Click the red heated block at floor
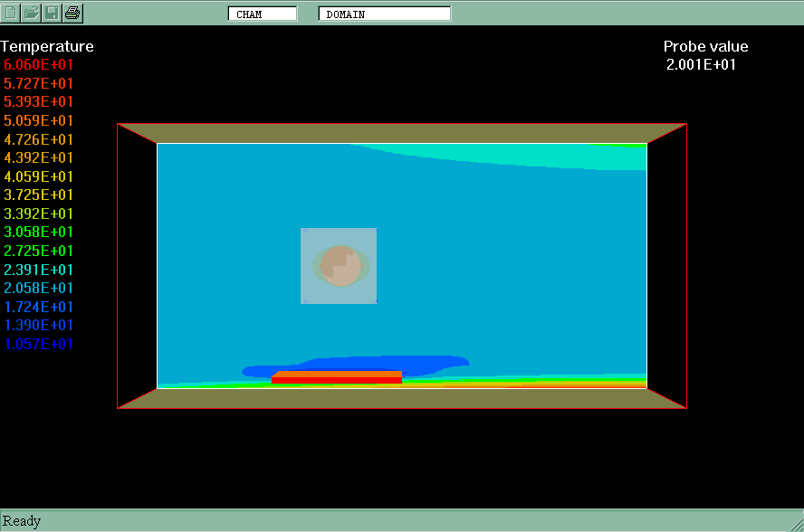This screenshot has height=532, width=804. click(x=337, y=376)
